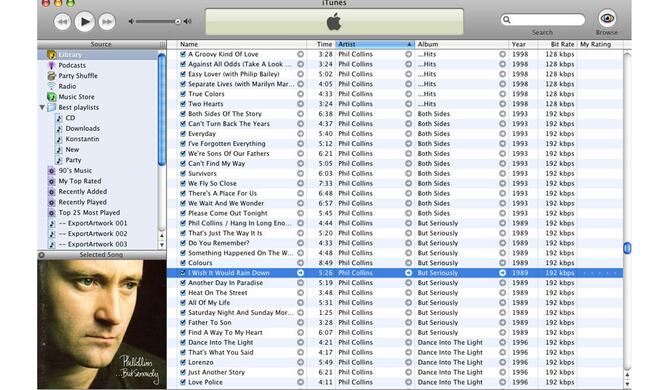Click the Source list scrollbar thumb

162,109
